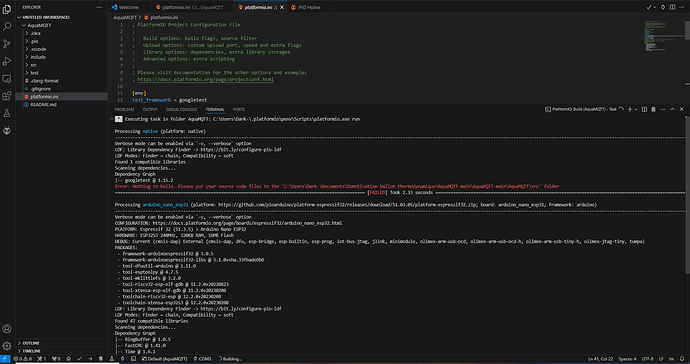Expand the OUTLINE section
Viewport: 690px width, 364px height.
[x=31, y=343]
